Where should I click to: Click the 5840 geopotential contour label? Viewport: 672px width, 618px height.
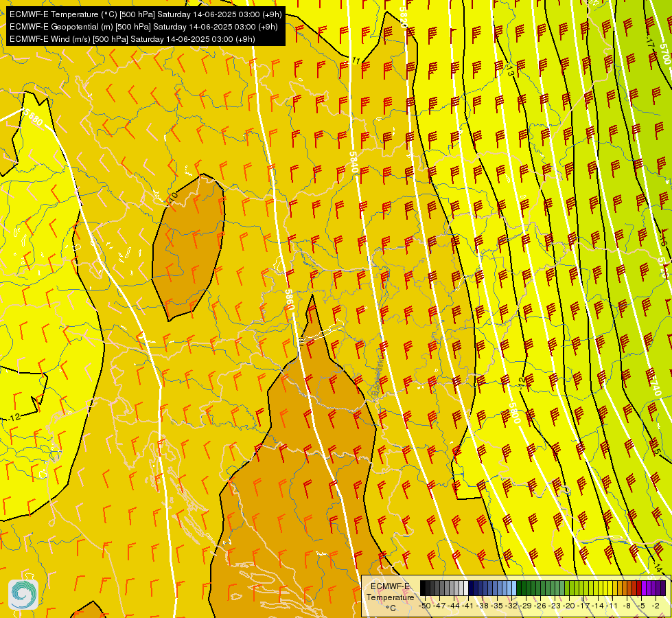(x=354, y=162)
